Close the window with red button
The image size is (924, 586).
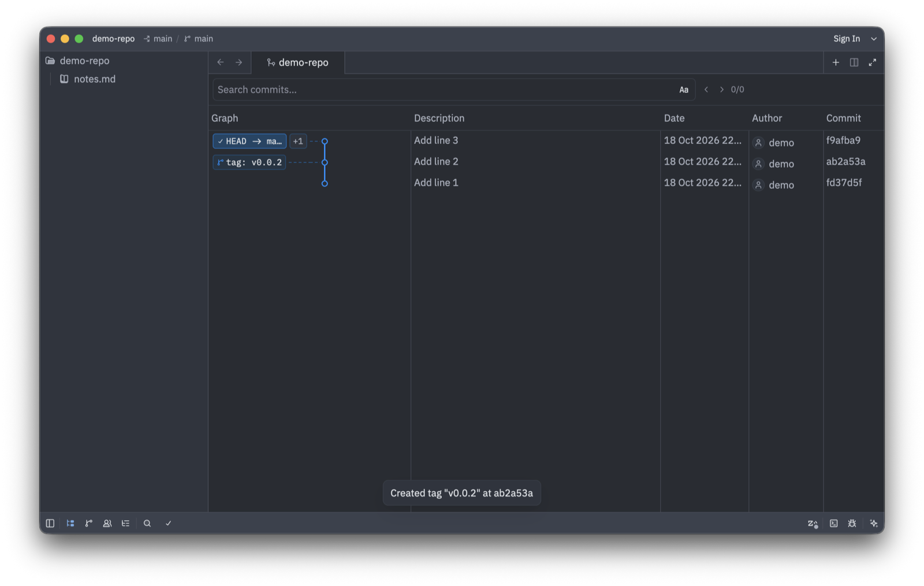[51, 39]
